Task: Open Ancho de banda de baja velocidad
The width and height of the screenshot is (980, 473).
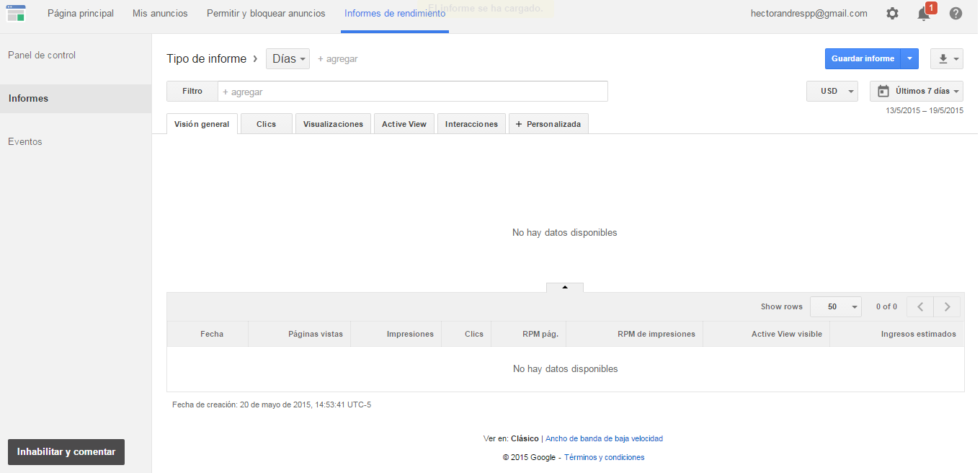Action: 604,438
